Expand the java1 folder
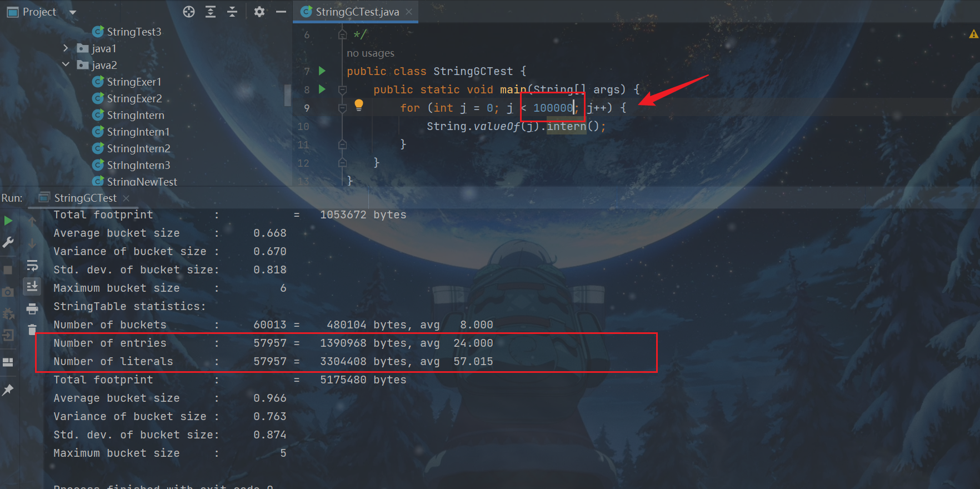The image size is (980, 489). tap(66, 48)
